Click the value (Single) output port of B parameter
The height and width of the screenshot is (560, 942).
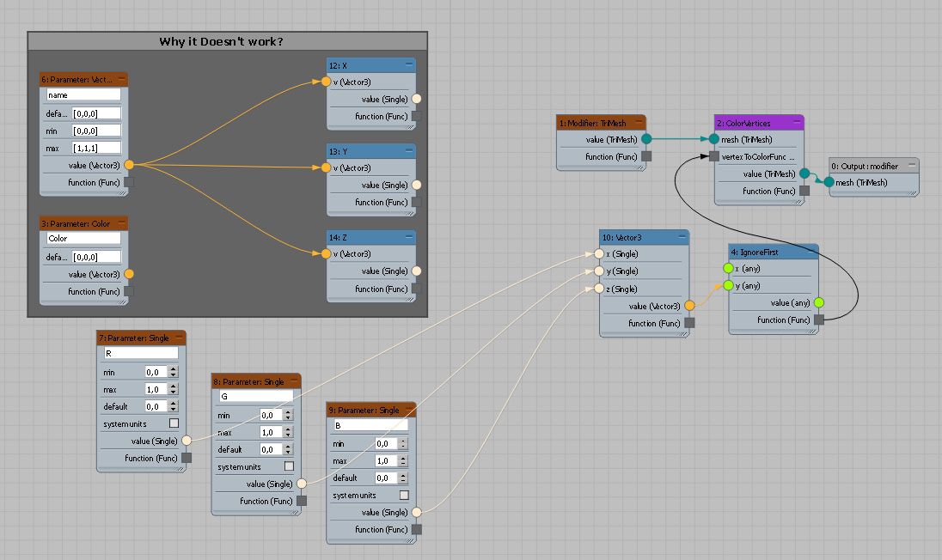tap(416, 512)
